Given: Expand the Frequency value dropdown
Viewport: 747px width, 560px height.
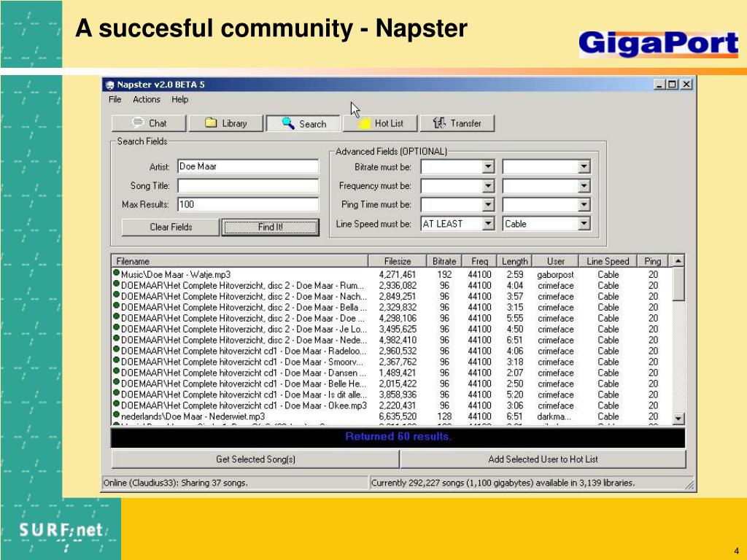Looking at the screenshot, I should (x=584, y=186).
